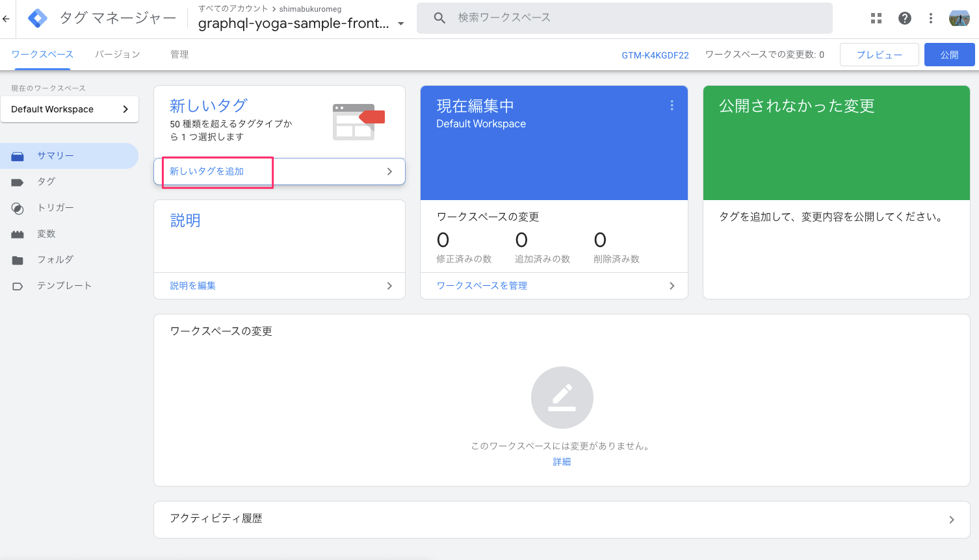The image size is (979, 560).
Task: Open the フォルダ panel from sidebar
Action: (18, 259)
